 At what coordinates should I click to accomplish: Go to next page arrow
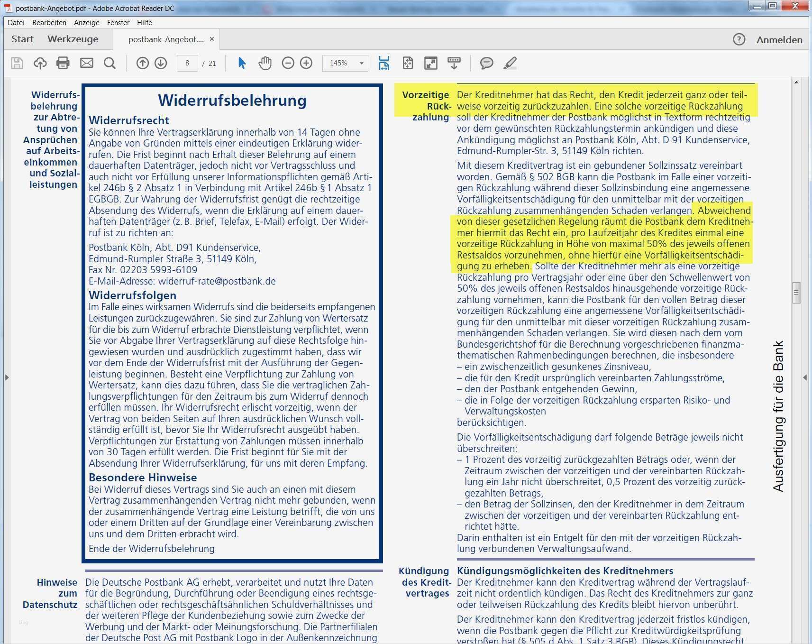[161, 63]
